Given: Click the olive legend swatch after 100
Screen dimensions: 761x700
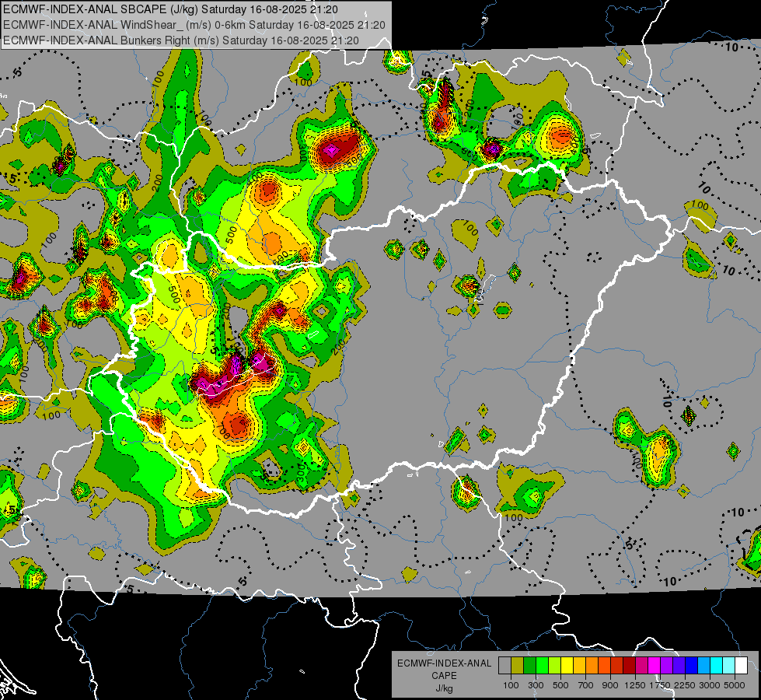Looking at the screenshot, I should [x=518, y=666].
